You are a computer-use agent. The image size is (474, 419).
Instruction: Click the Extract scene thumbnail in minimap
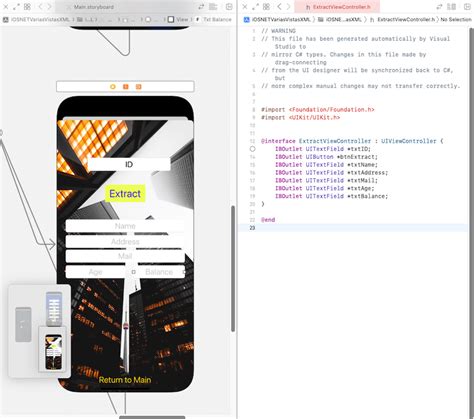click(x=54, y=352)
